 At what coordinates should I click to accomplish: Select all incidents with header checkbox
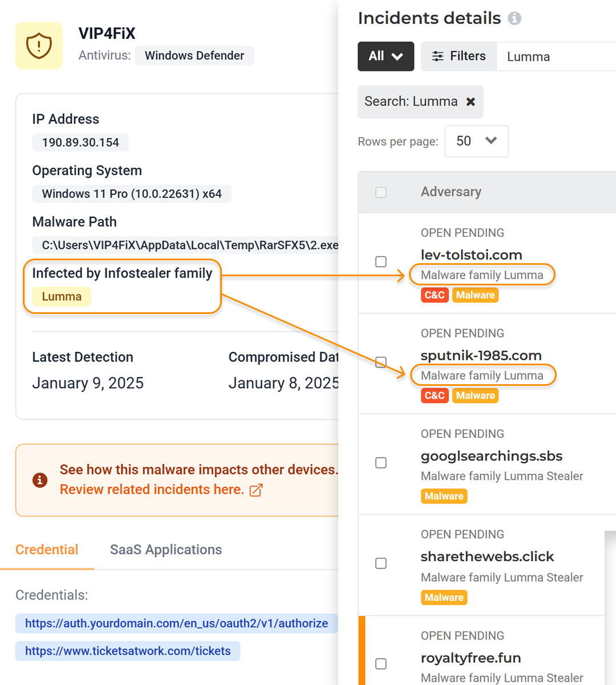coord(381,192)
